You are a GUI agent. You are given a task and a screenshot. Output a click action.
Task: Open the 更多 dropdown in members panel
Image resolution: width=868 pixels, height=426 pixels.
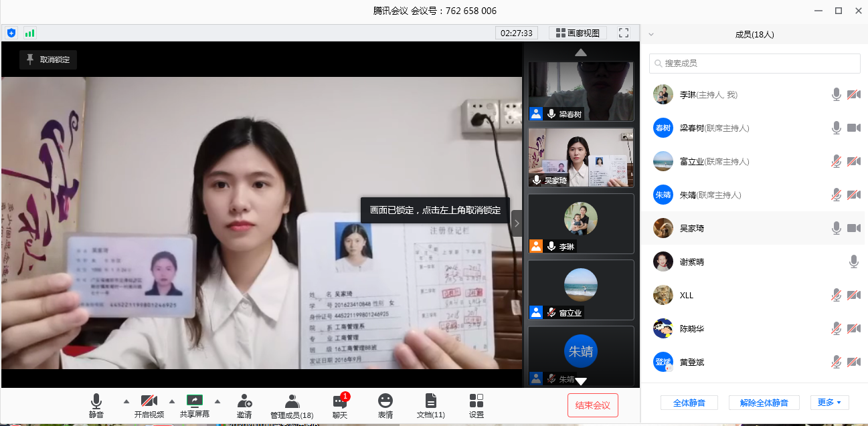[829, 403]
